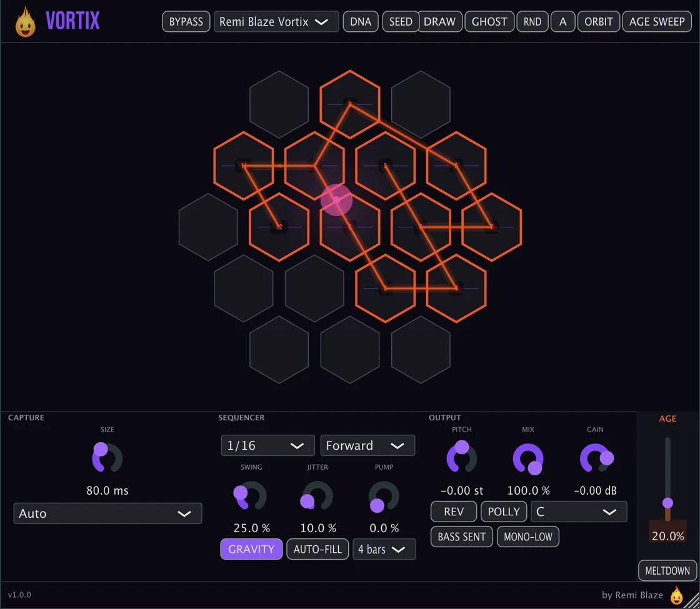Click the PITCH knob

pos(462,458)
